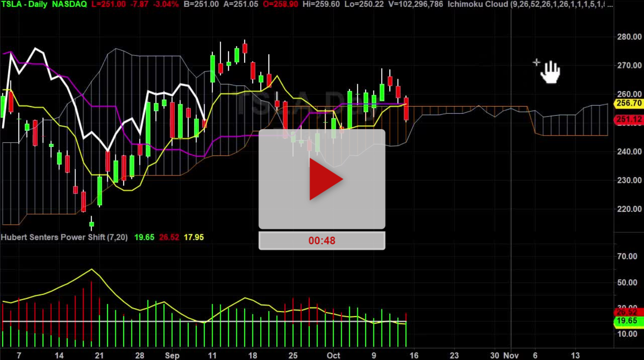Click the 13 date axis label

(575, 356)
